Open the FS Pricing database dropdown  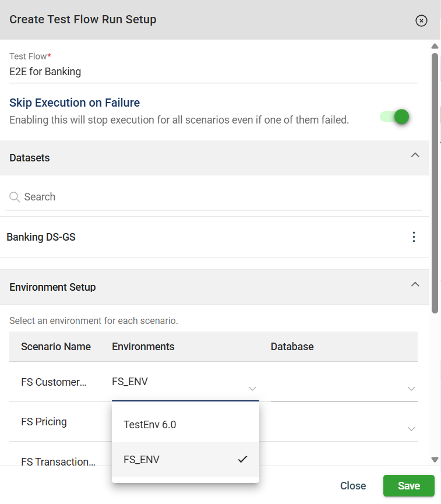pyautogui.click(x=411, y=428)
